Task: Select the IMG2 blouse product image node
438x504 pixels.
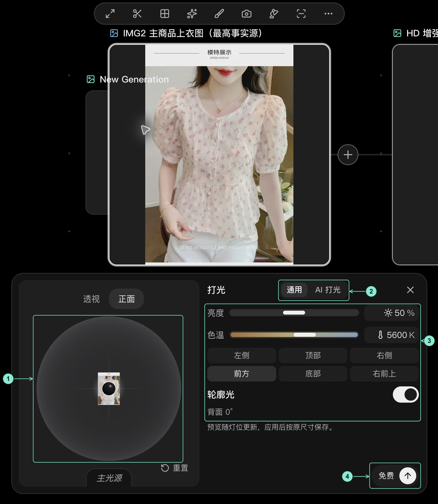Action: (219, 155)
